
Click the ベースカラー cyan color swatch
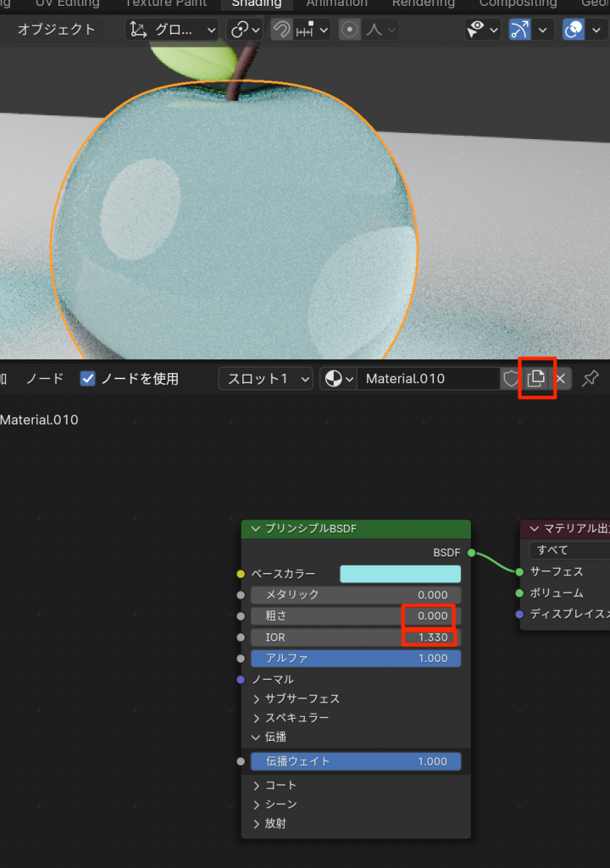[400, 574]
